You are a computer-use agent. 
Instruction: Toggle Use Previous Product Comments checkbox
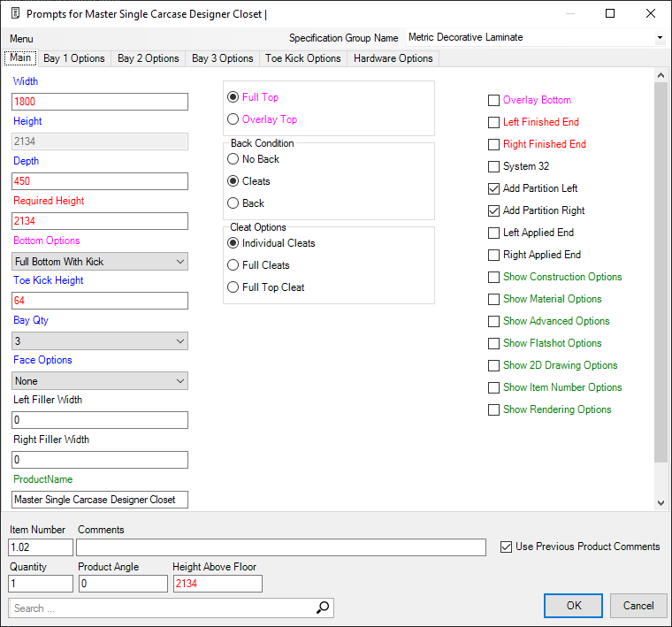point(507,547)
